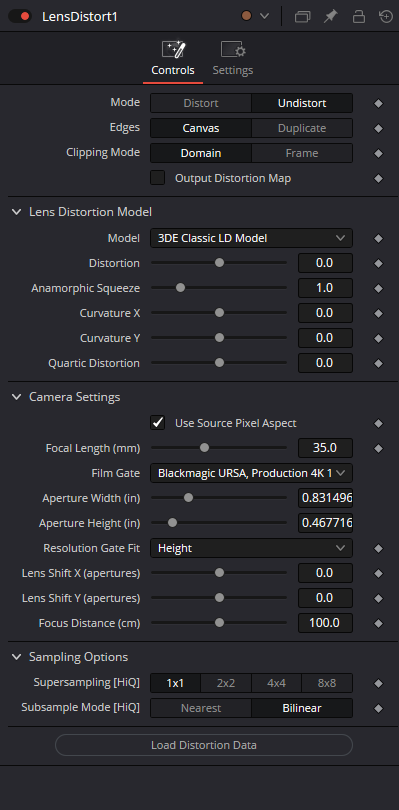Click the Aperture Height slider
Viewport: 399px width, 810px height.
pyautogui.click(x=219, y=523)
